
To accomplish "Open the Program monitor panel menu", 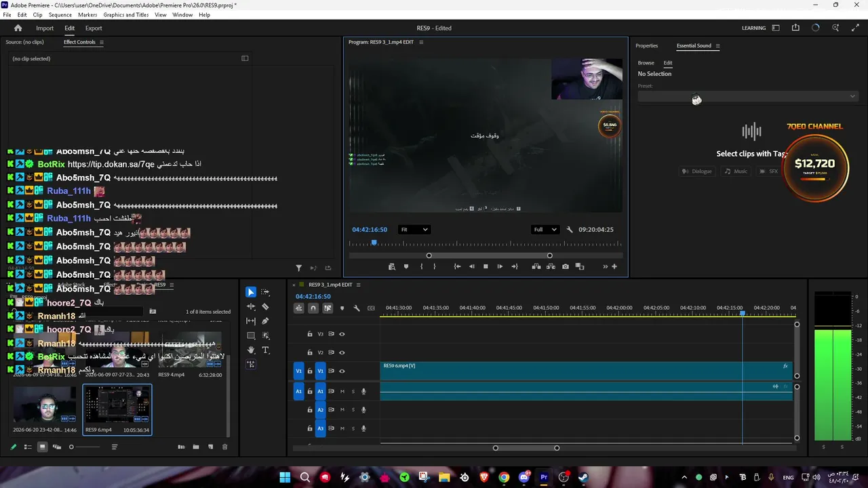I will (x=421, y=42).
